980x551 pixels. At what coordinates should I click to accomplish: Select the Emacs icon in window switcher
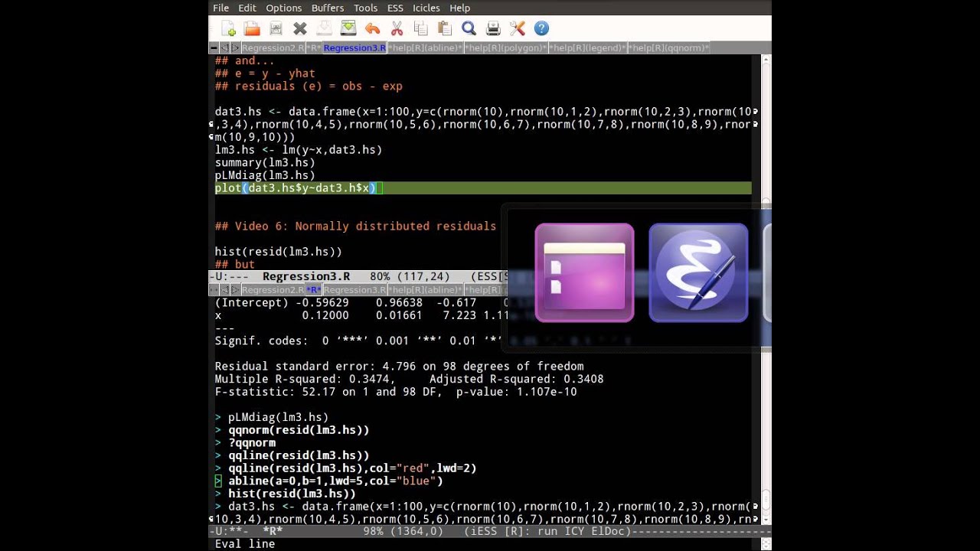[x=698, y=272]
